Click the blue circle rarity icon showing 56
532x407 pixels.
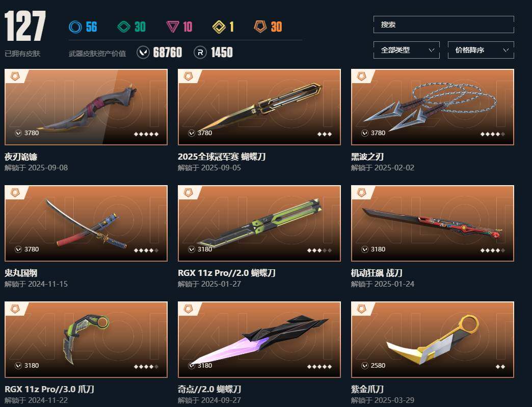click(x=75, y=27)
